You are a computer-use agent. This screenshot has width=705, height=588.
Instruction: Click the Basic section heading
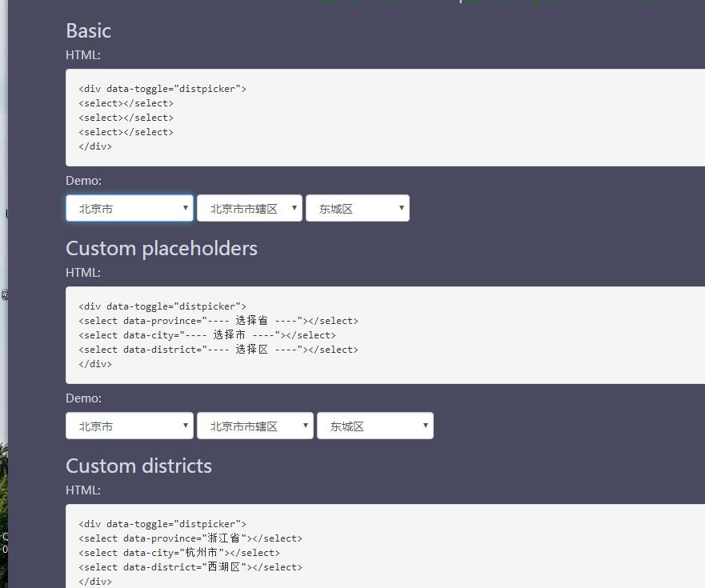(x=88, y=30)
